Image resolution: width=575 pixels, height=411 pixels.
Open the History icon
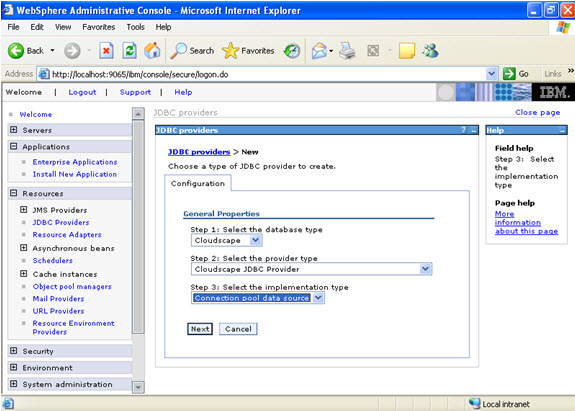coord(292,51)
